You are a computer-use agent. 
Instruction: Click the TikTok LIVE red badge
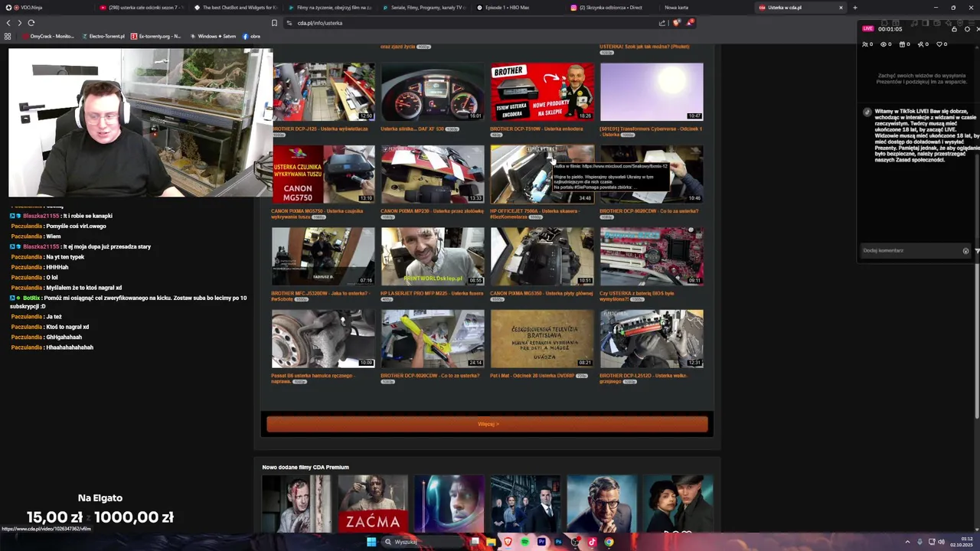867,29
